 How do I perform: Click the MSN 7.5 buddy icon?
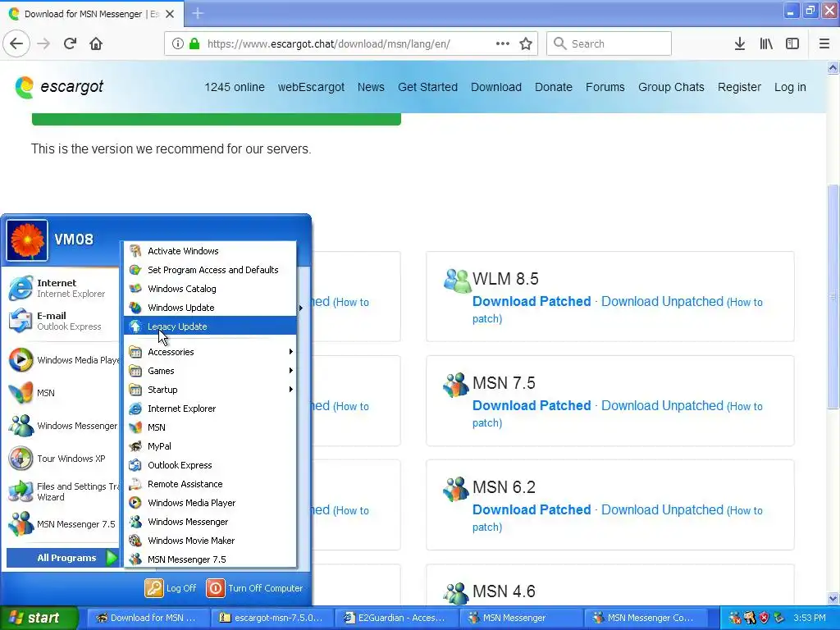click(x=456, y=384)
